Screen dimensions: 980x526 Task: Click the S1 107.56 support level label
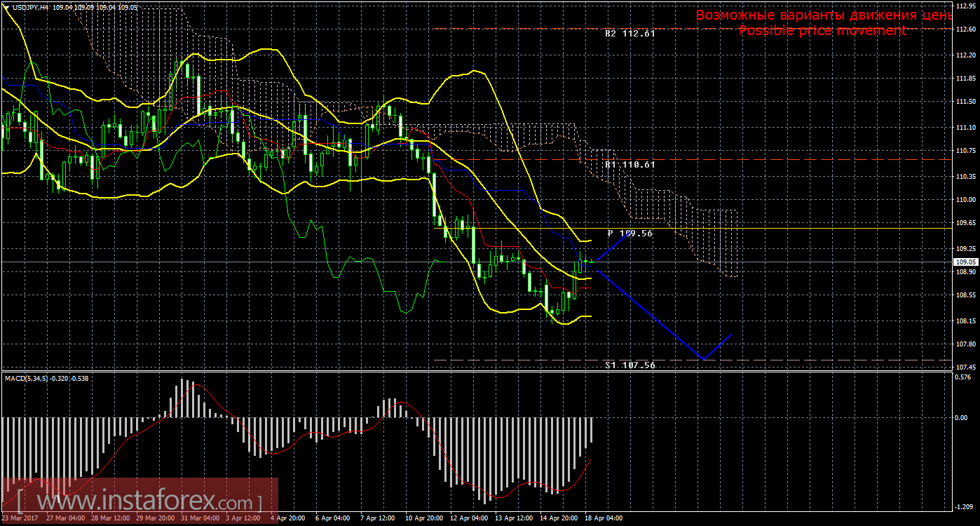[630, 365]
